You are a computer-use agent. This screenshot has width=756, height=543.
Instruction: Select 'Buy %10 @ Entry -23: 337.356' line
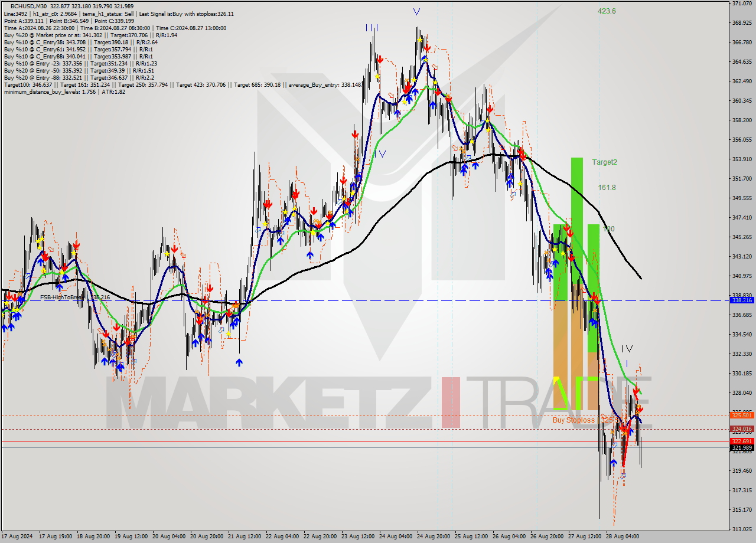80,63
